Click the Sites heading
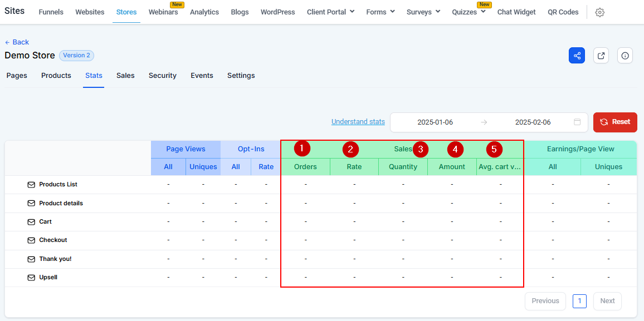 tap(14, 11)
